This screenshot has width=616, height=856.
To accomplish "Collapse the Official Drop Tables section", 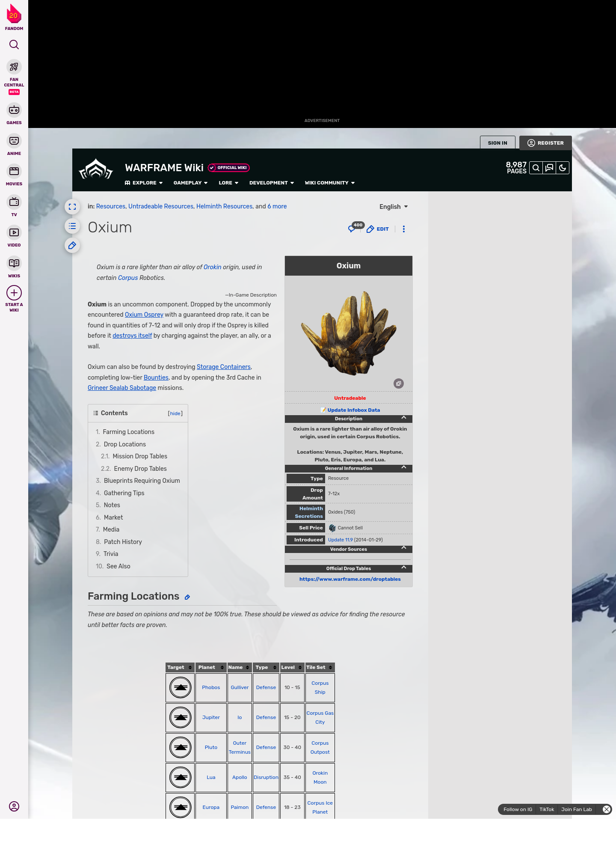I will coord(404,568).
